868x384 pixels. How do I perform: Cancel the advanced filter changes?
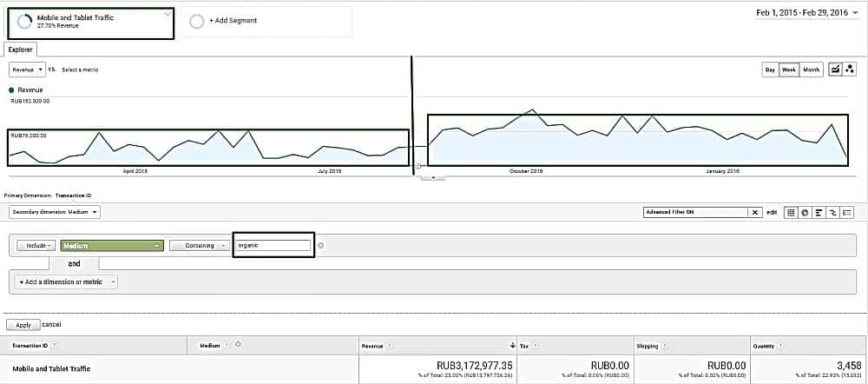[51, 325]
